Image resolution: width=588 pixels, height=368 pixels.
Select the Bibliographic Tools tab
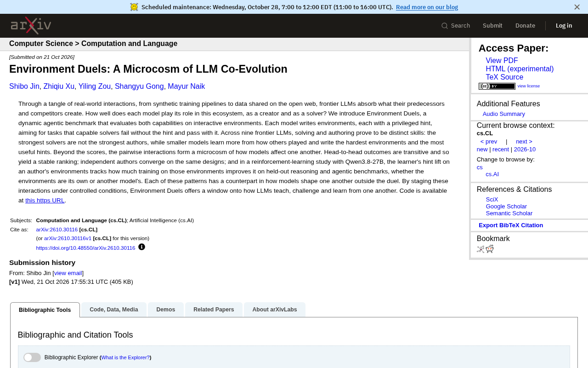(x=45, y=310)
